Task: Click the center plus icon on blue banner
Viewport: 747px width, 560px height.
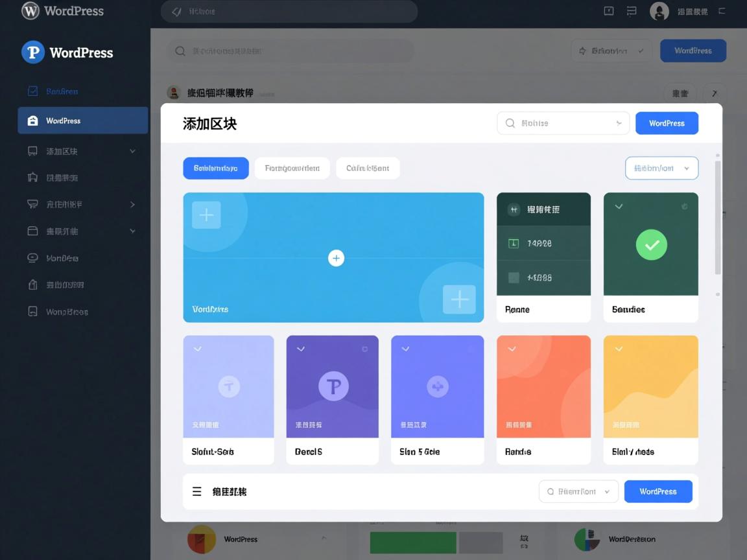Action: point(336,258)
